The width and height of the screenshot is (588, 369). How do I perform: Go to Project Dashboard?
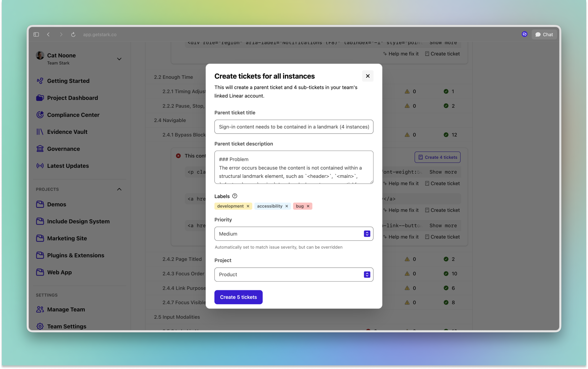(72, 98)
